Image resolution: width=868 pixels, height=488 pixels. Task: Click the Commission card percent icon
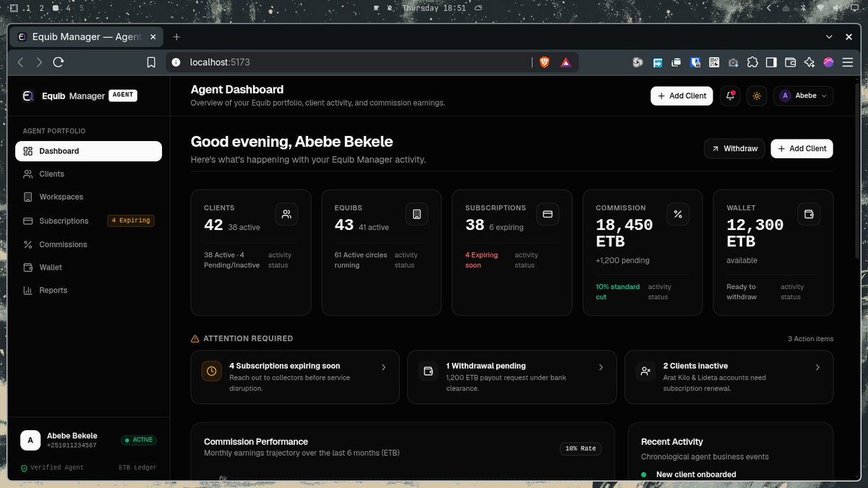678,214
